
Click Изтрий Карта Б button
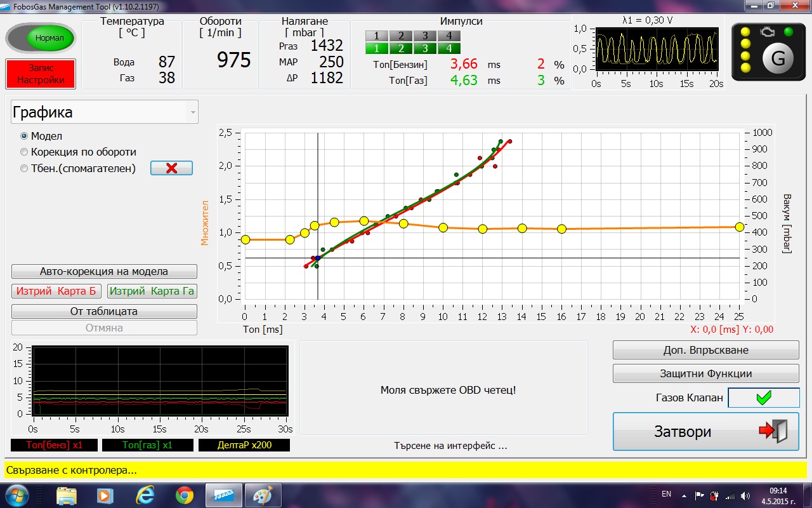click(56, 291)
